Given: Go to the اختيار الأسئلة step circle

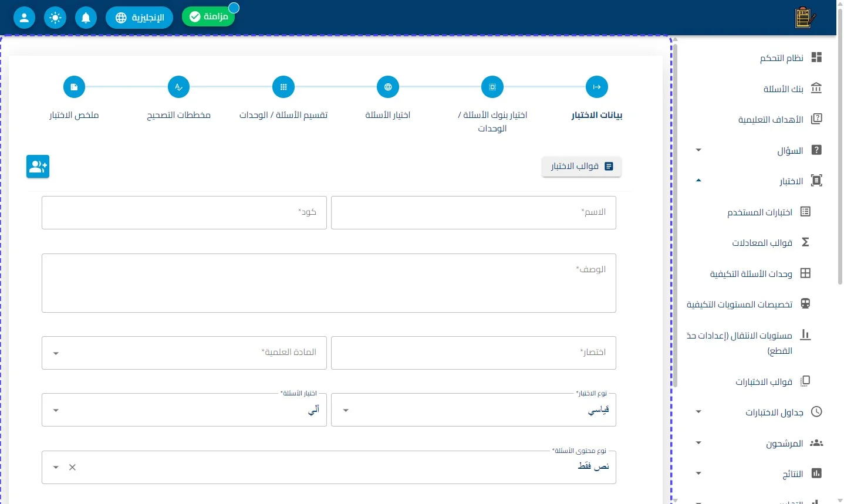Looking at the screenshot, I should [x=388, y=87].
